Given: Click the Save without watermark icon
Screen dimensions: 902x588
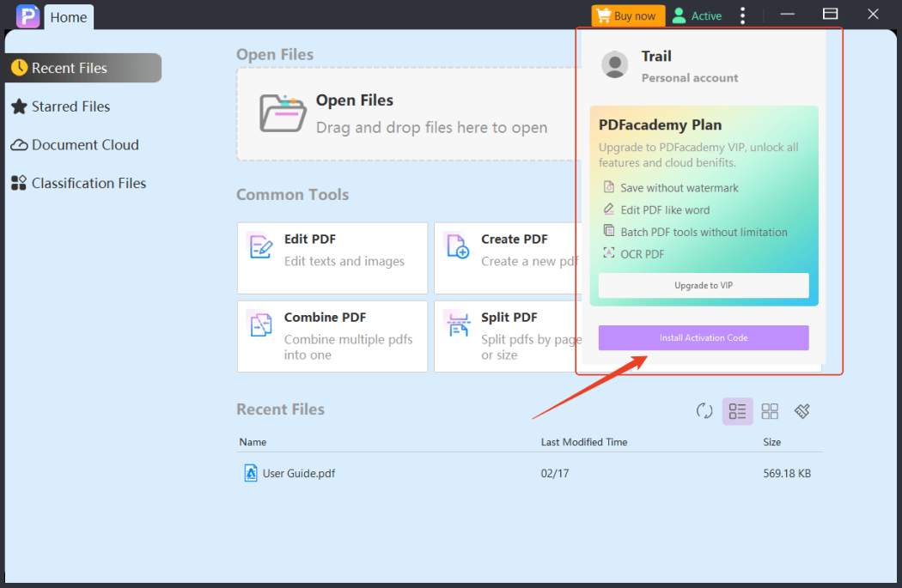Looking at the screenshot, I should point(608,187).
